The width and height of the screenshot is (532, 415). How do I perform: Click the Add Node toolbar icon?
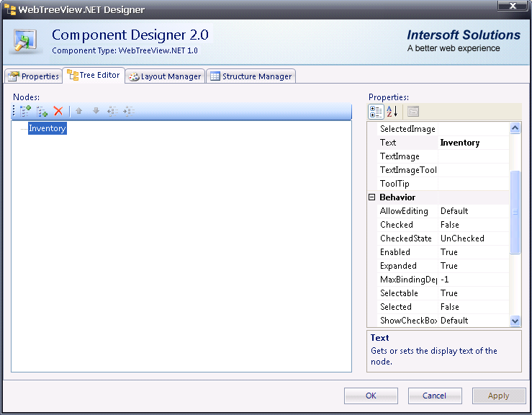[25, 111]
